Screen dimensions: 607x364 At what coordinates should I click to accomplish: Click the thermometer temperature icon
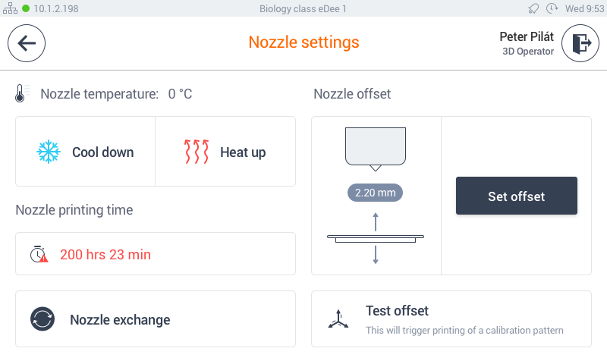click(20, 93)
